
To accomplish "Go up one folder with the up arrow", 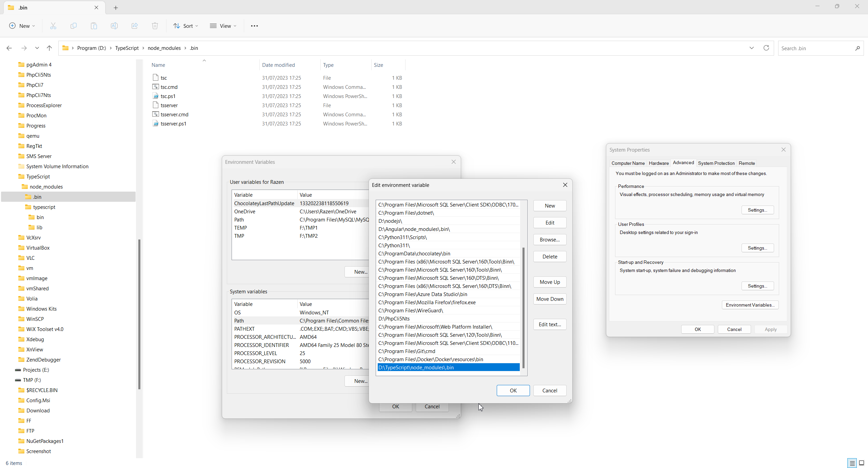I will point(50,48).
